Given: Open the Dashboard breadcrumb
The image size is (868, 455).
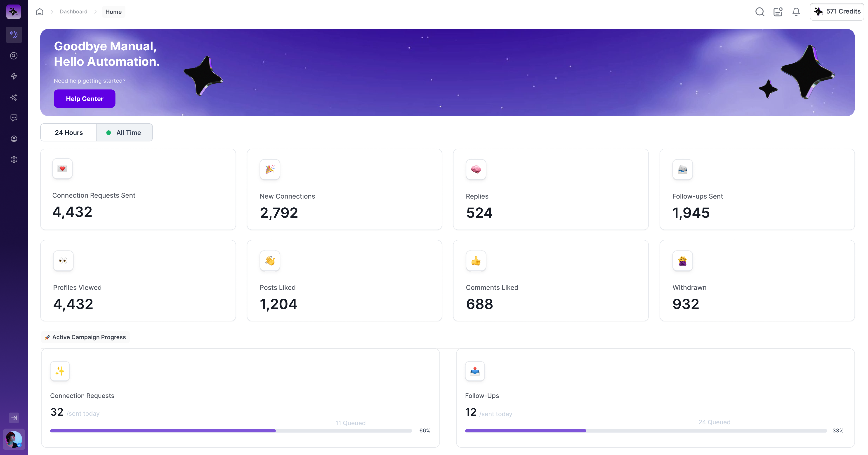Looking at the screenshot, I should click(x=73, y=12).
